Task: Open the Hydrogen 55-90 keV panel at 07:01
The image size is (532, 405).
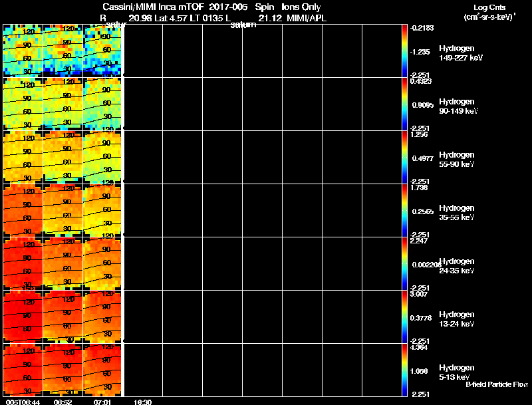Action: [102, 157]
